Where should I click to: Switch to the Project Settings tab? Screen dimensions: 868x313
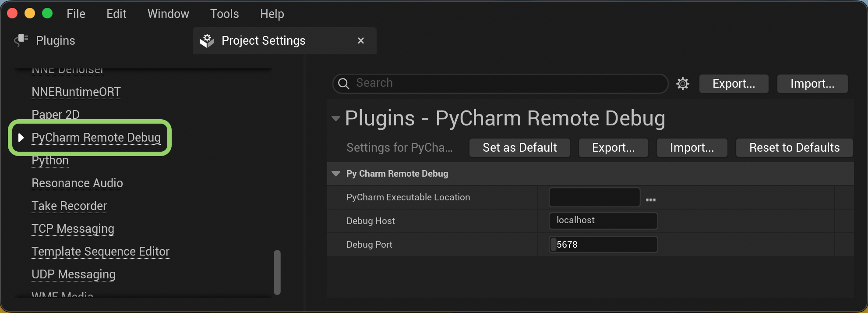point(285,41)
